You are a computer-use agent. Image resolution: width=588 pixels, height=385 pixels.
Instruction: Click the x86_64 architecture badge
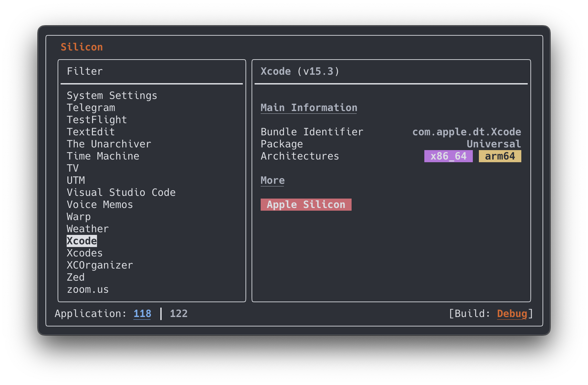(x=449, y=156)
